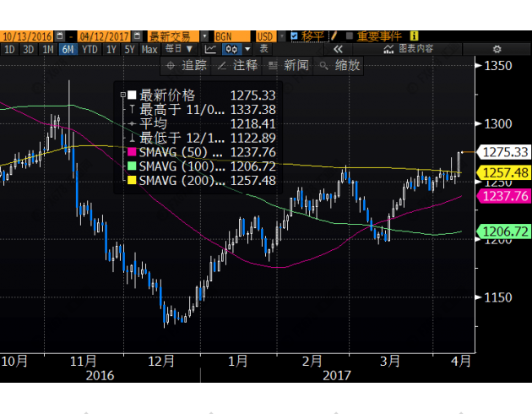
Task: Select the 注释 annotation tool
Action: pyautogui.click(x=238, y=65)
